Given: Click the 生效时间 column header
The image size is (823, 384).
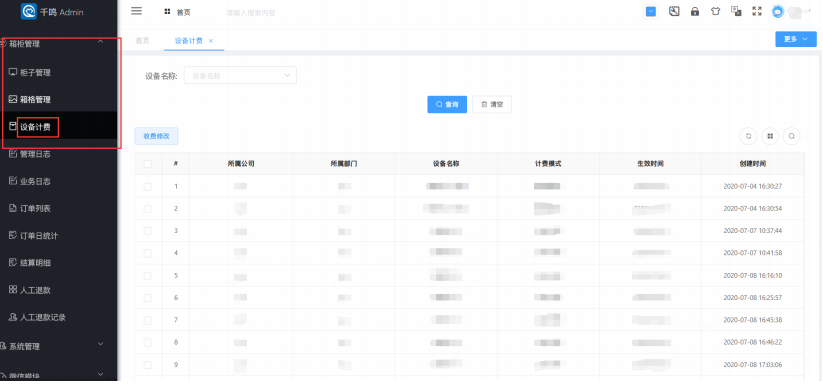Looking at the screenshot, I should click(x=650, y=164).
